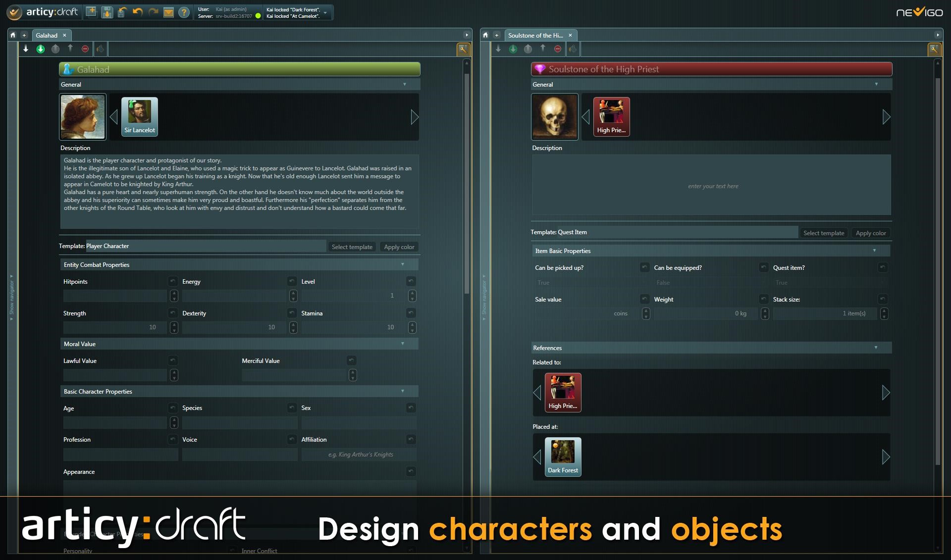Click green down arrow in Soulstone pane toolbar

point(513,49)
